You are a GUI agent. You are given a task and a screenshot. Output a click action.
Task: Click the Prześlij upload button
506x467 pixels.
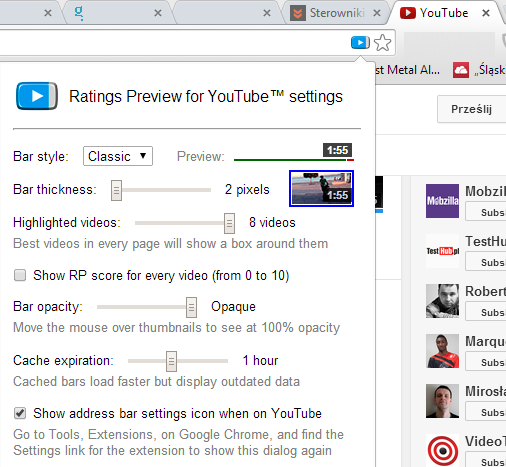click(x=472, y=109)
